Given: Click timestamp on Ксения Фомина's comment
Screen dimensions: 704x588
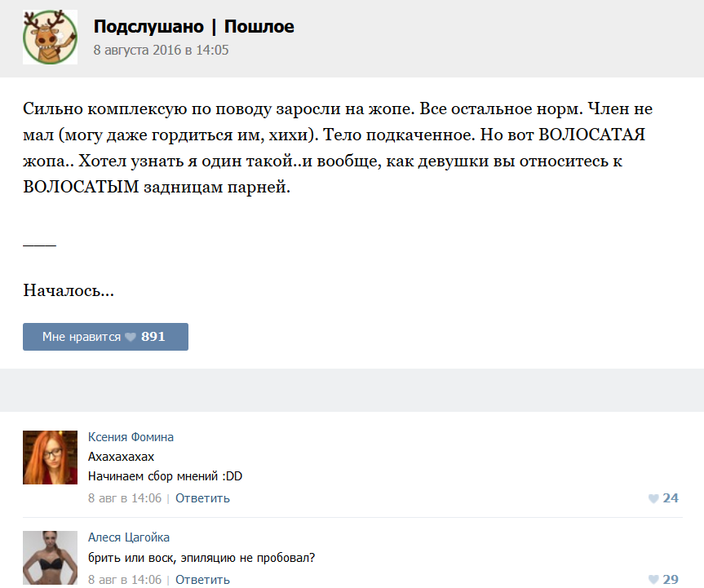Looking at the screenshot, I should coord(124,498).
